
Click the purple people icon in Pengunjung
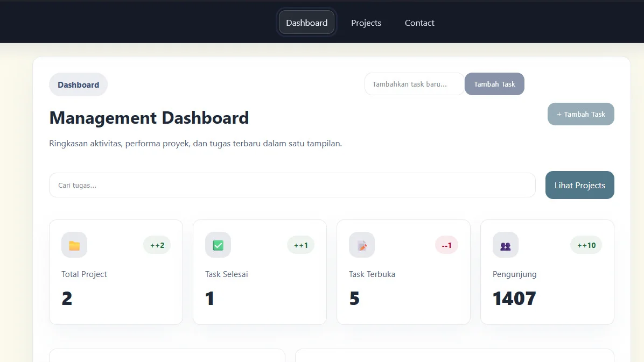click(x=506, y=245)
